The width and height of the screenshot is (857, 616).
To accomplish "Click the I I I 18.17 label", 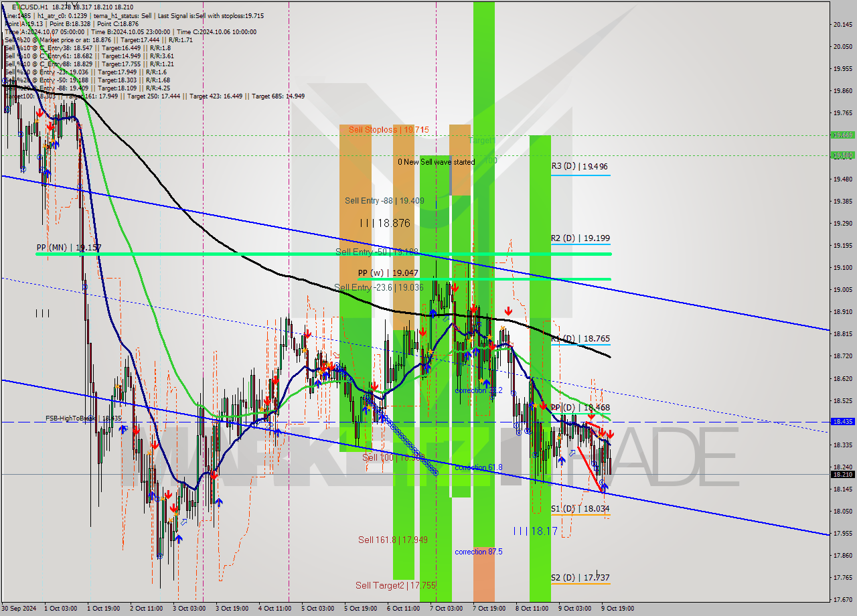I will (x=535, y=531).
